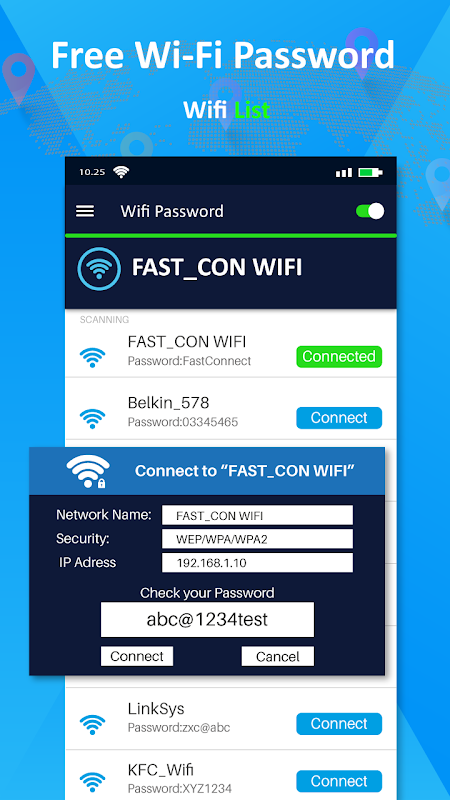Tap the battery icon in status bar
Viewport: 450px width, 800px height.
click(370, 172)
